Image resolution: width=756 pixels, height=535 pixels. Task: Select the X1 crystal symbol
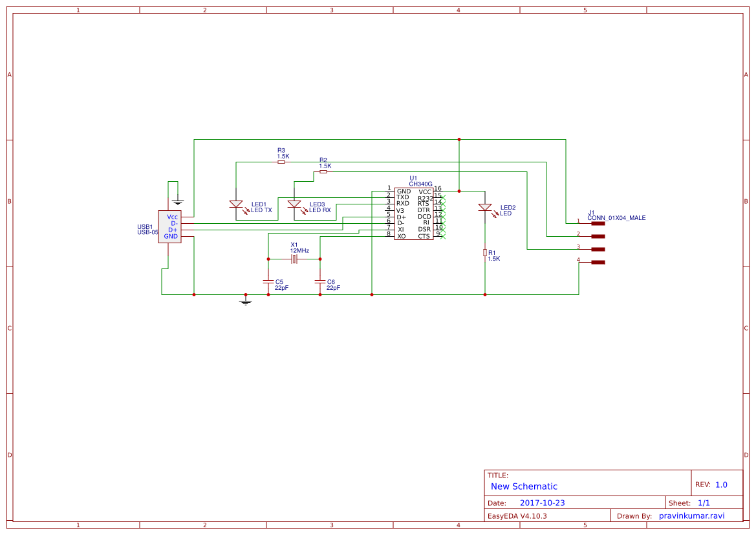(294, 259)
